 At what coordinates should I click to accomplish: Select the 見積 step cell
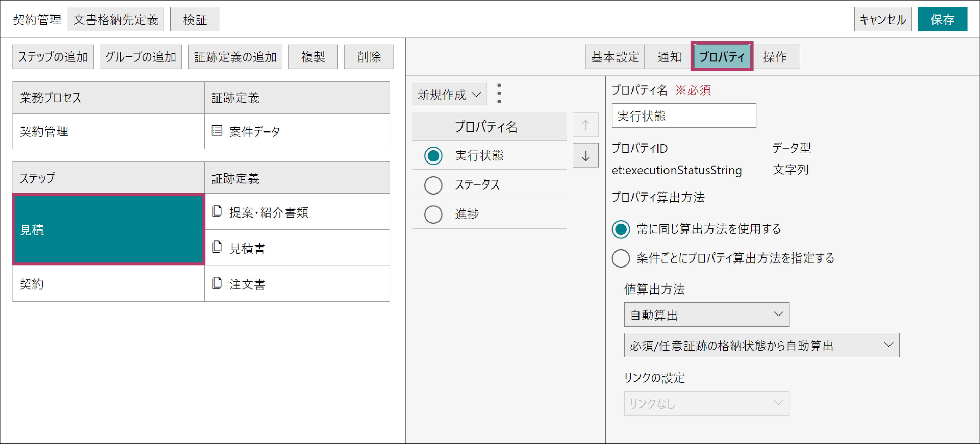[108, 229]
